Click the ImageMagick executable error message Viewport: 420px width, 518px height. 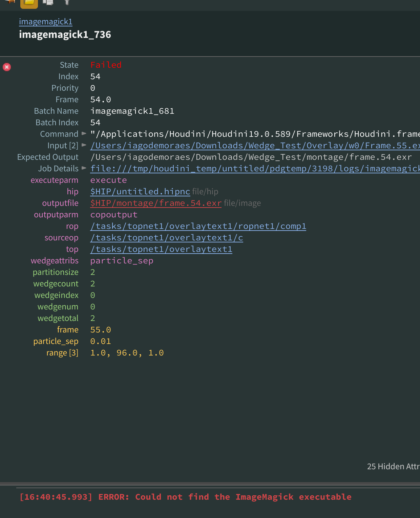coord(185,497)
